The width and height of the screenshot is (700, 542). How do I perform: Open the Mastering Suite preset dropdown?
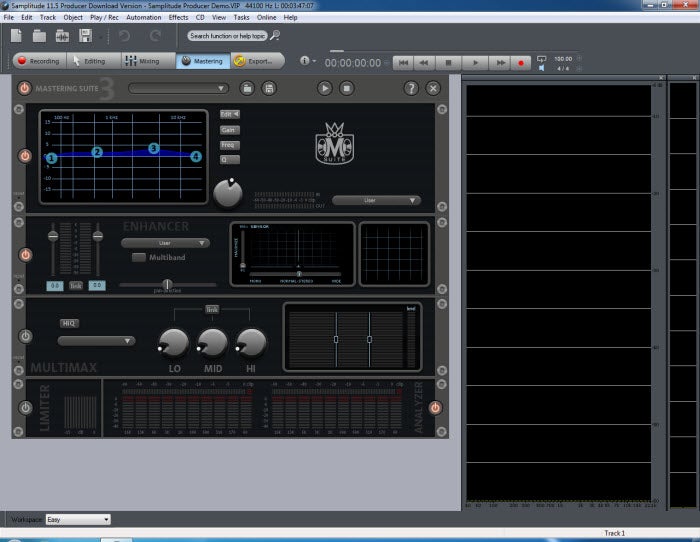178,88
